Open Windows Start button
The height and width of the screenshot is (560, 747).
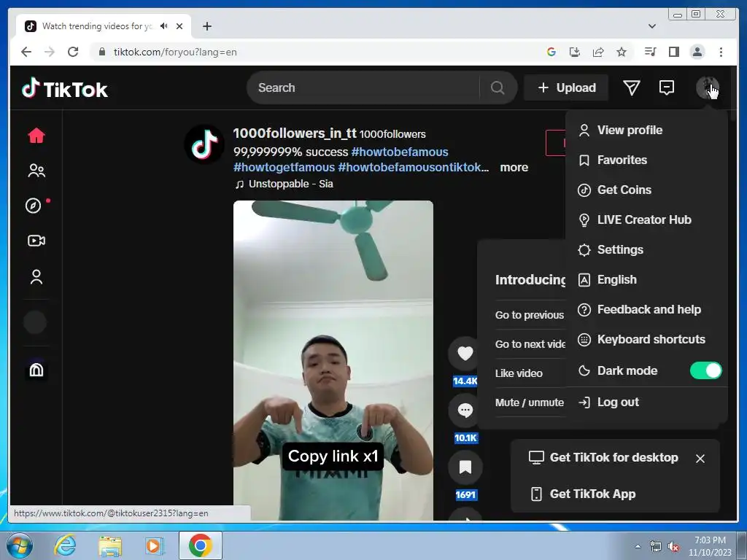(x=20, y=545)
